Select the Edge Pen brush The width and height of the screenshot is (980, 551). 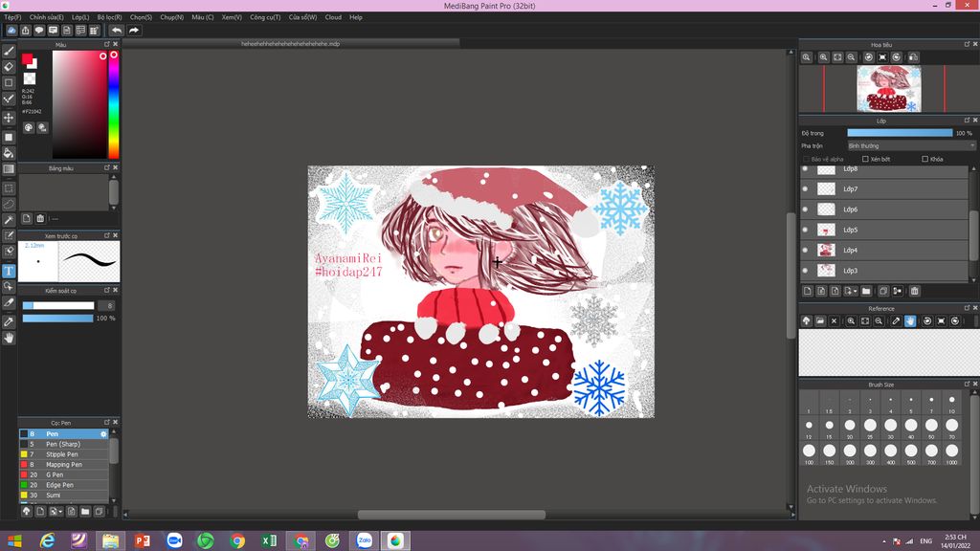point(63,485)
